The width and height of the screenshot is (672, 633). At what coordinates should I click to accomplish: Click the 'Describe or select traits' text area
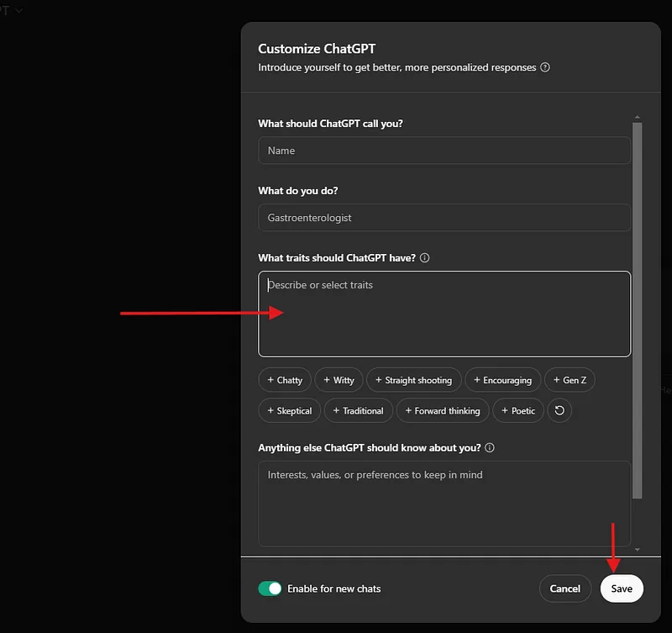point(444,314)
